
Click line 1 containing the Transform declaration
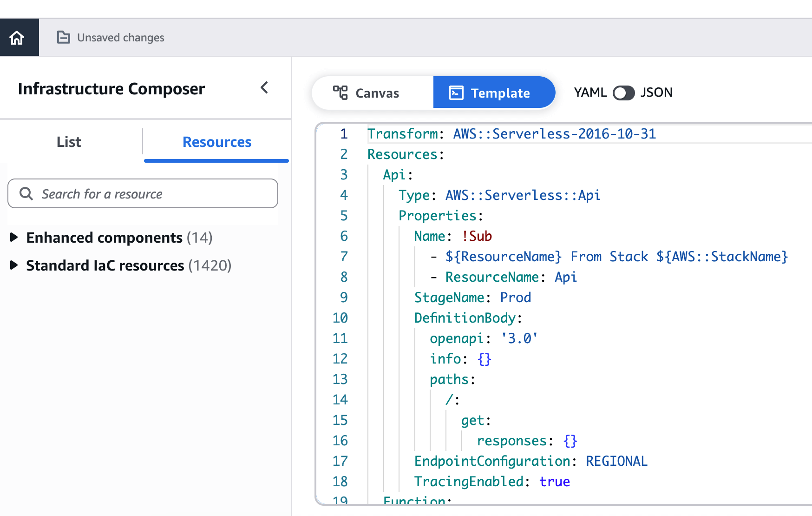(x=511, y=134)
